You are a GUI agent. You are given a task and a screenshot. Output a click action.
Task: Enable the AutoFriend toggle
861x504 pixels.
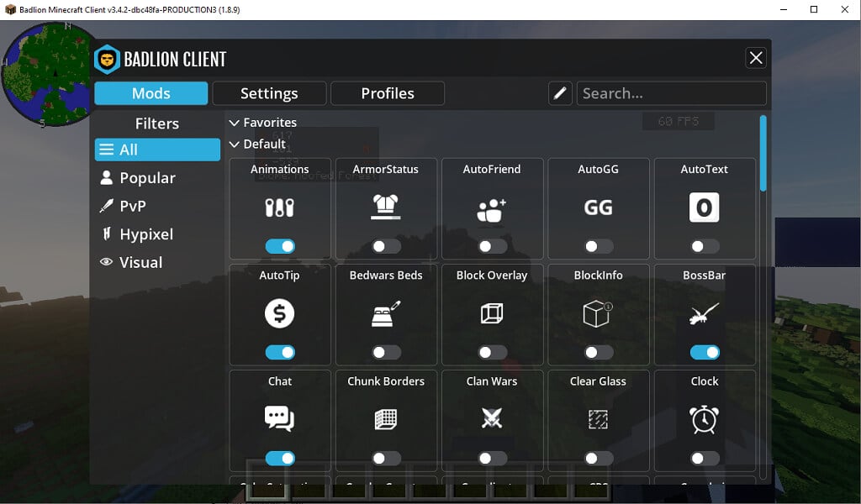click(x=492, y=246)
